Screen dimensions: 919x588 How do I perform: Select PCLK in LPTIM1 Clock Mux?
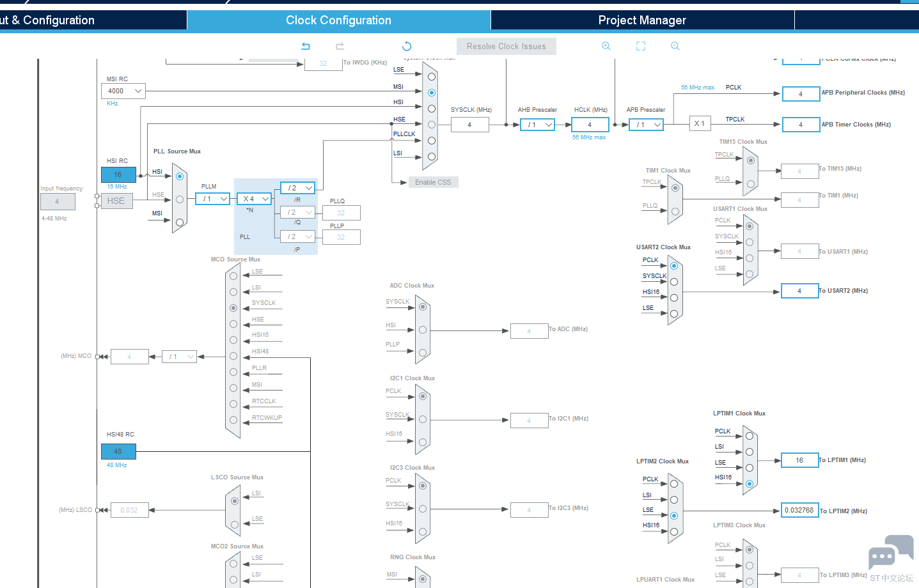click(750, 436)
